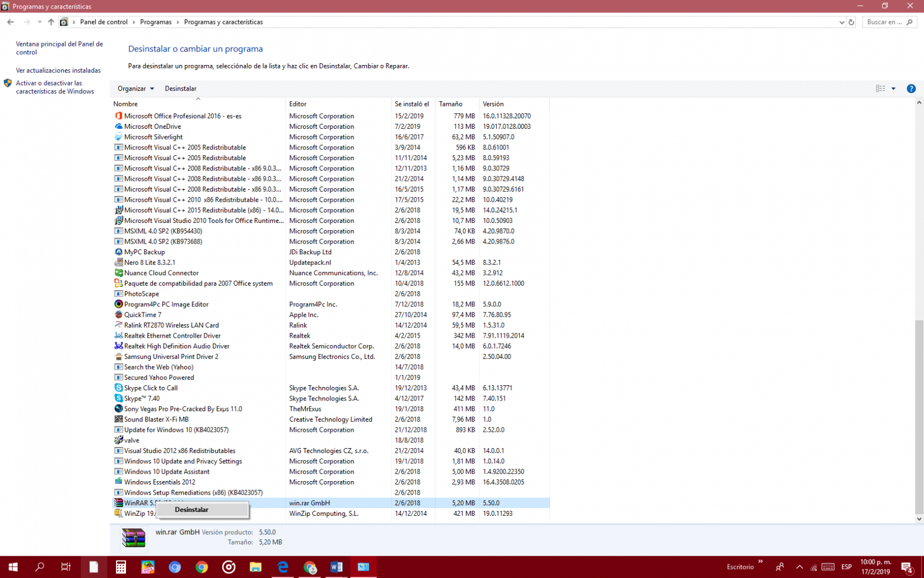The height and width of the screenshot is (578, 924).
Task: Launch Microsoft Edge from taskbar
Action: 283,567
